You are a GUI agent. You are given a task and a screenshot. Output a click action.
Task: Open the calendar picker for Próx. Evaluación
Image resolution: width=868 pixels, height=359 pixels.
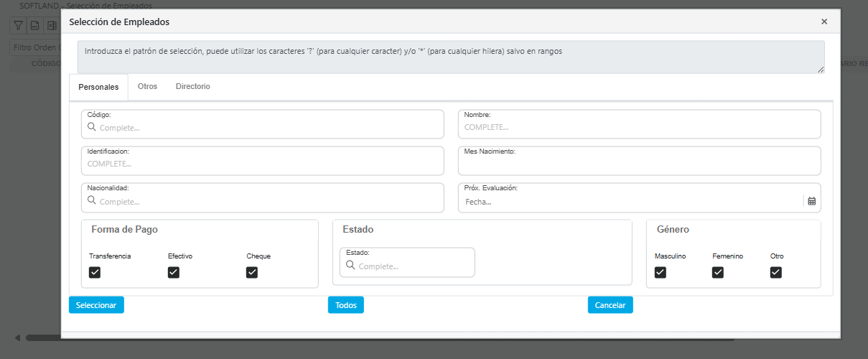point(811,202)
